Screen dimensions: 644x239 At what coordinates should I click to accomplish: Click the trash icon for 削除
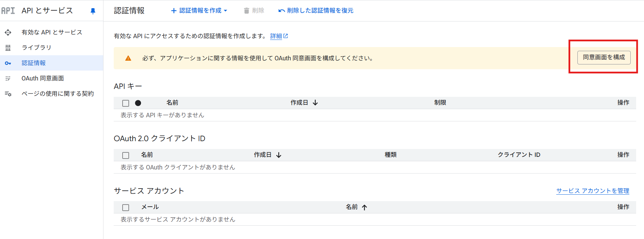[x=247, y=11]
